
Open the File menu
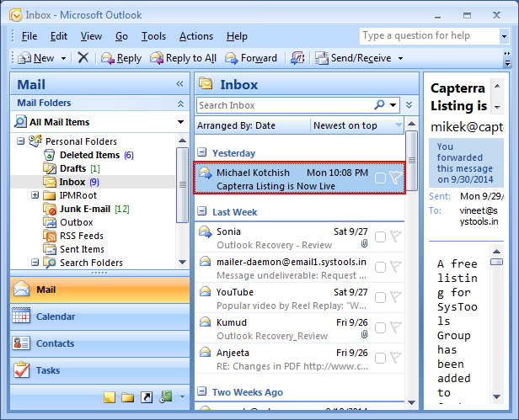tap(29, 36)
